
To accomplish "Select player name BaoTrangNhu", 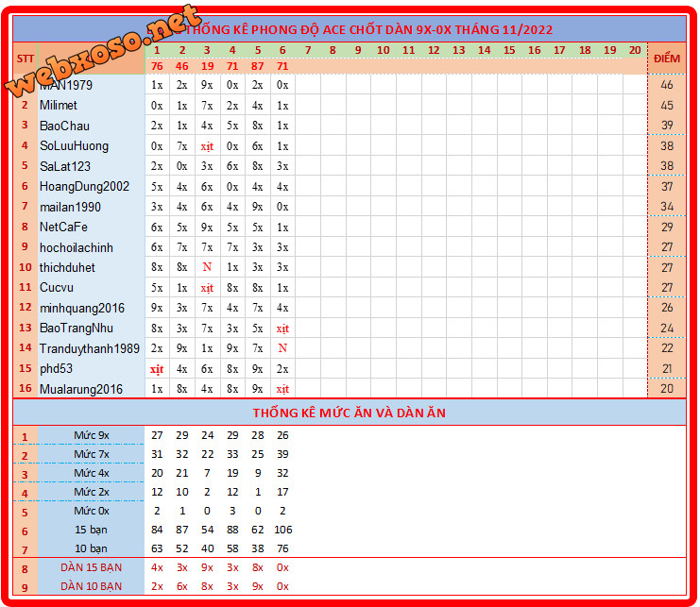I will click(x=77, y=329).
